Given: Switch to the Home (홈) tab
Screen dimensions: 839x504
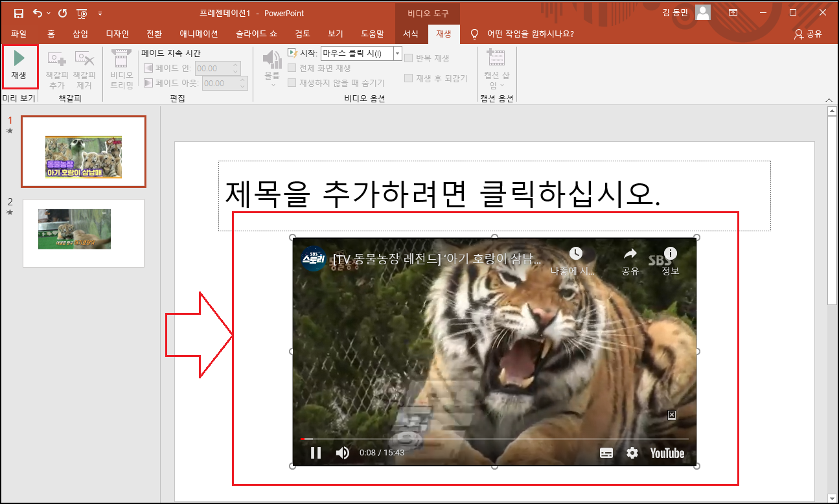Looking at the screenshot, I should tap(51, 34).
